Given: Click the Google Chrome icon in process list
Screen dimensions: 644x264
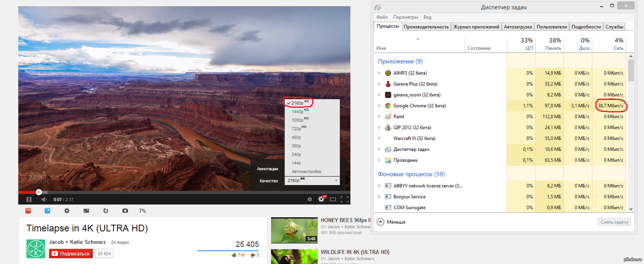Looking at the screenshot, I should (388, 106).
